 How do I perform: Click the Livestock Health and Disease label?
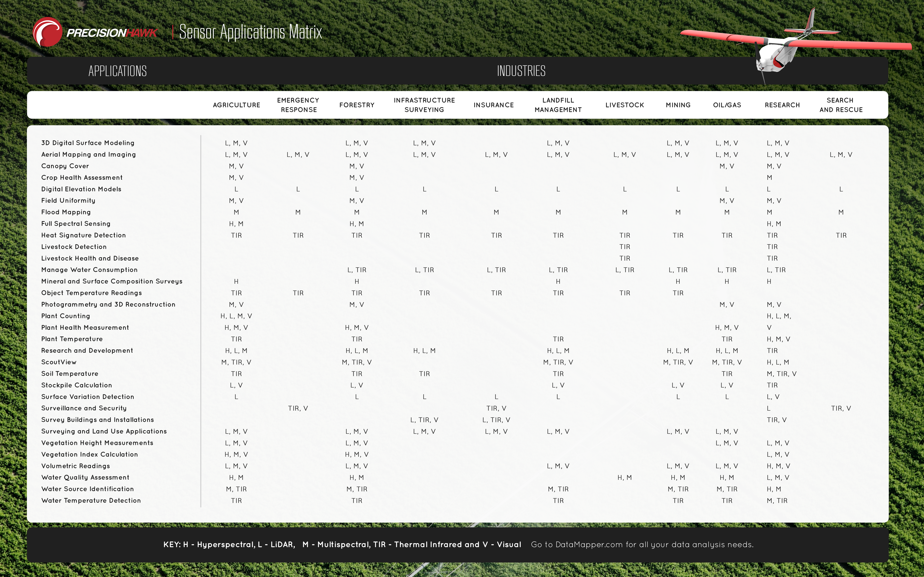[x=90, y=258]
